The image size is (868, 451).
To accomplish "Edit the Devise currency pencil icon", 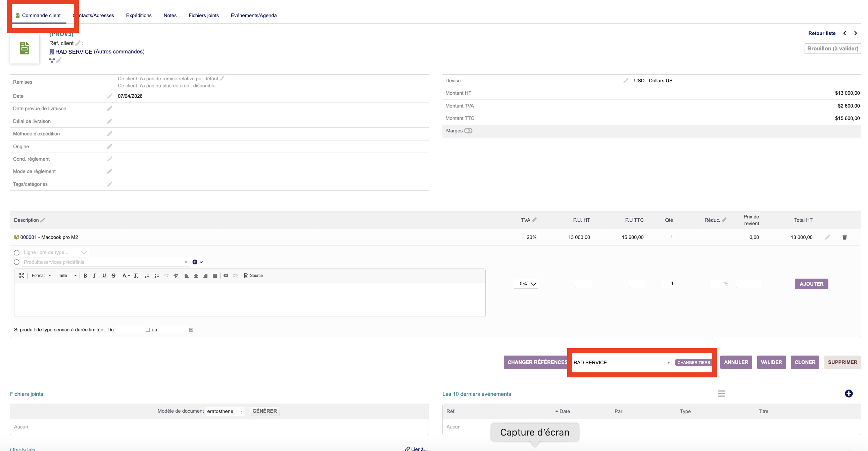I will pos(626,81).
